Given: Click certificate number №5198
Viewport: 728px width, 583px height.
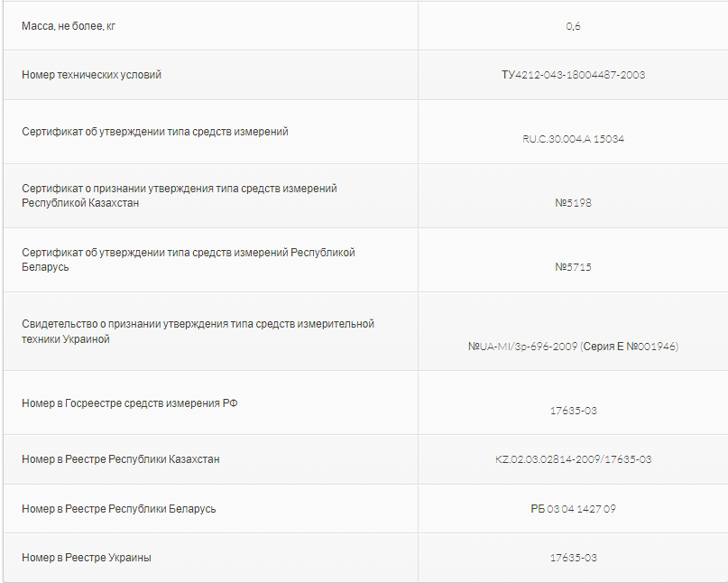Looking at the screenshot, I should (x=573, y=203).
